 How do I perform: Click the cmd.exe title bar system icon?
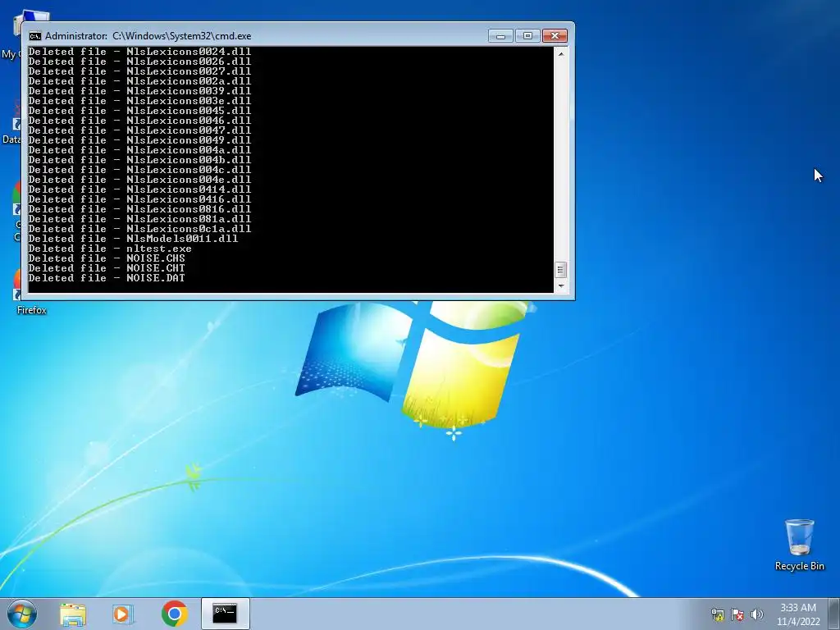point(34,36)
